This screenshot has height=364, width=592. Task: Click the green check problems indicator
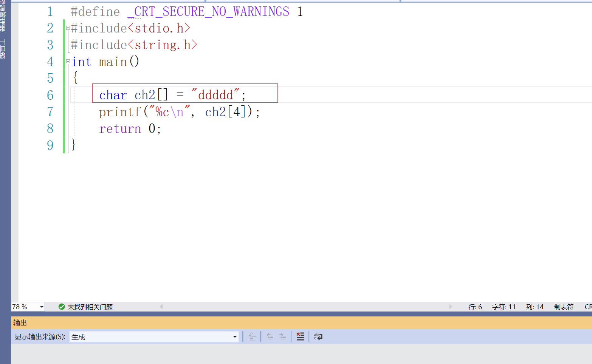[x=62, y=307]
